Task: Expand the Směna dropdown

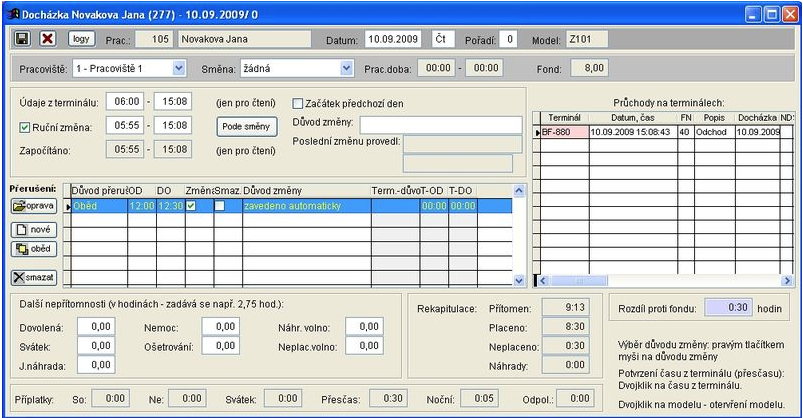Action: (x=347, y=68)
